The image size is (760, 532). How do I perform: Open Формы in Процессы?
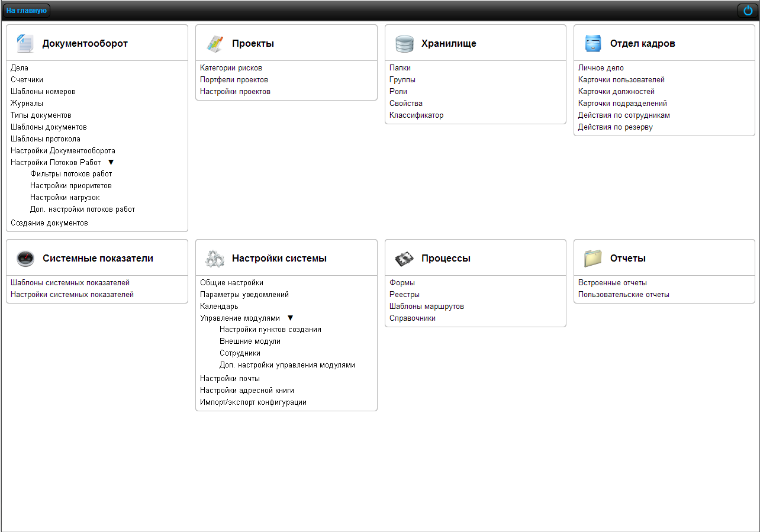pyautogui.click(x=402, y=283)
